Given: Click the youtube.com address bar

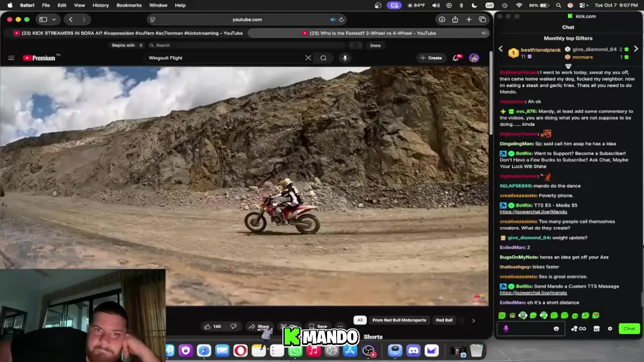Looking at the screenshot, I should tap(247, 20).
